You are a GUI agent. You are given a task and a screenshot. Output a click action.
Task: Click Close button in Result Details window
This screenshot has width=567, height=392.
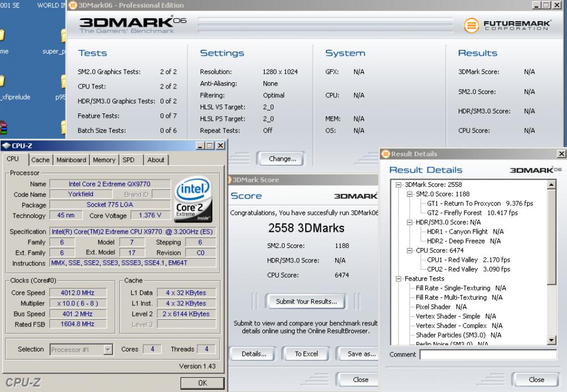coord(536,380)
